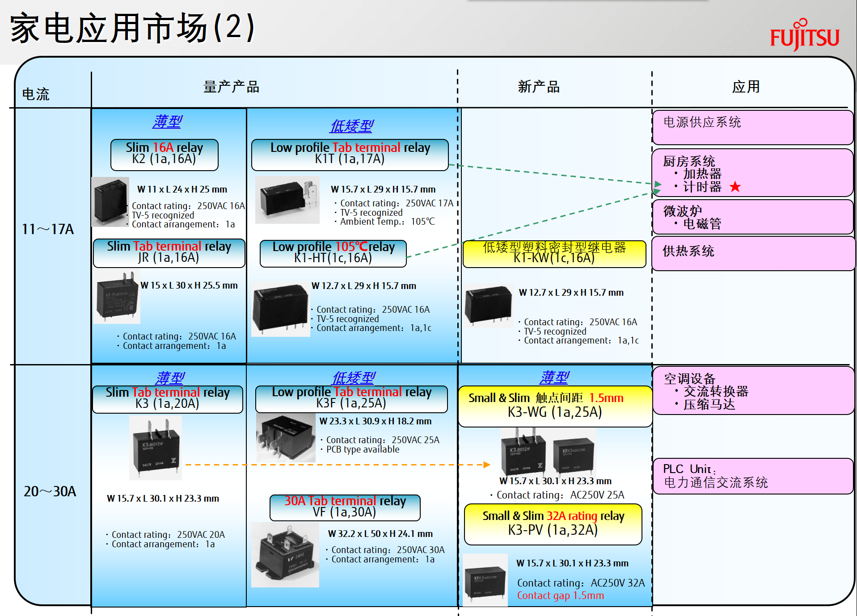The height and width of the screenshot is (616, 857).
Task: Click the Slim Tab terminal relay JR box
Action: click(x=169, y=253)
